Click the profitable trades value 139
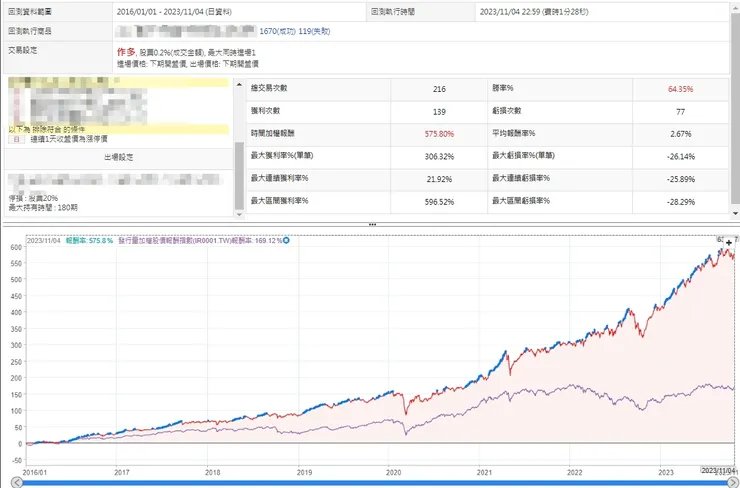 tap(439, 112)
